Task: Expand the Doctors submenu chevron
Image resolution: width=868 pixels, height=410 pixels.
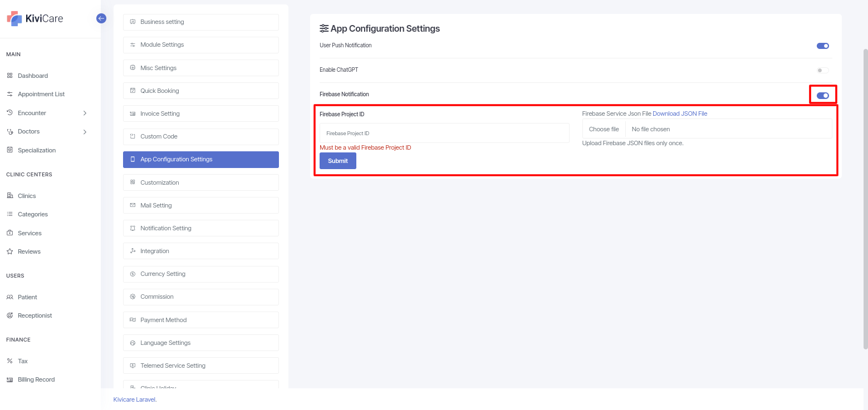Action: [x=85, y=132]
